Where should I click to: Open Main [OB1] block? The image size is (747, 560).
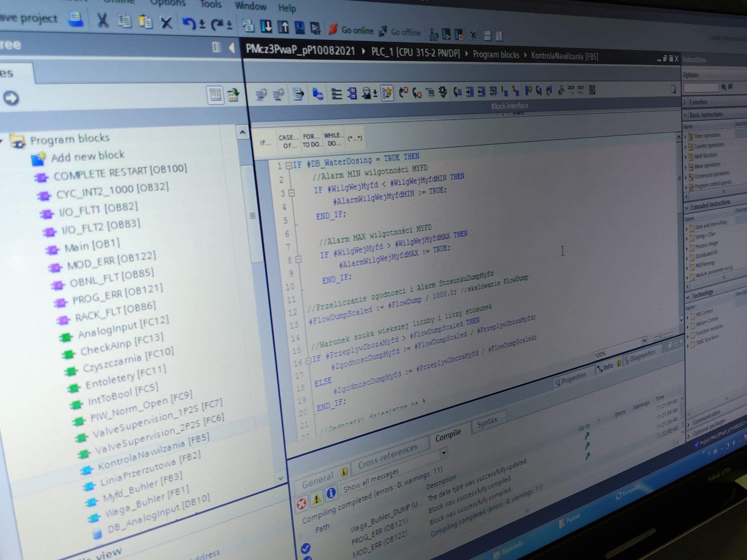coord(92,245)
